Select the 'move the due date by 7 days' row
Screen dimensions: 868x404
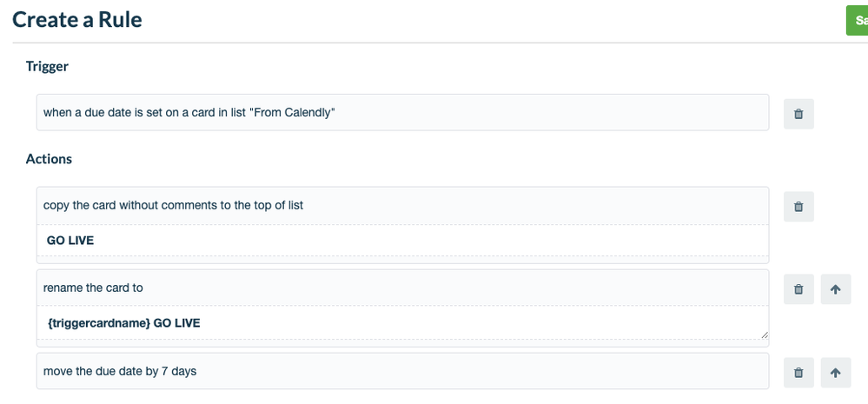(402, 371)
